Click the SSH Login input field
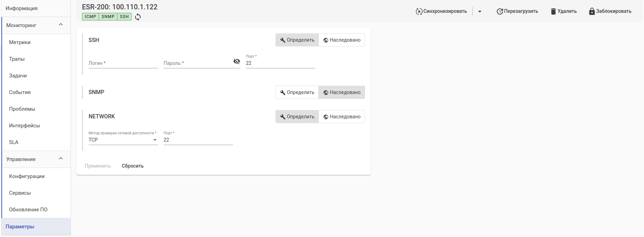644x237 pixels. click(123, 63)
